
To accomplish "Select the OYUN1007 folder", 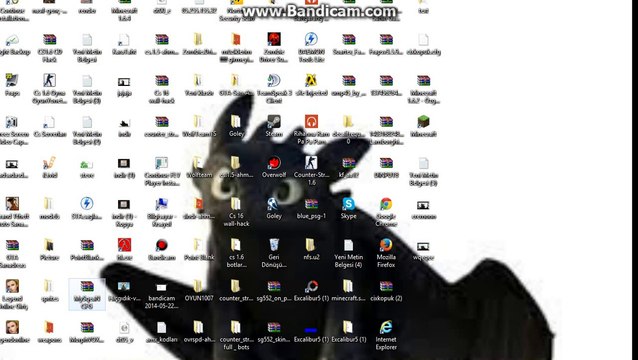I will point(199,290).
